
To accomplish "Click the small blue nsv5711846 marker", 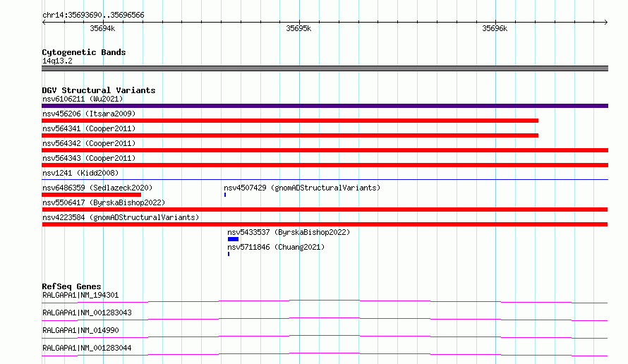I will (229, 254).
